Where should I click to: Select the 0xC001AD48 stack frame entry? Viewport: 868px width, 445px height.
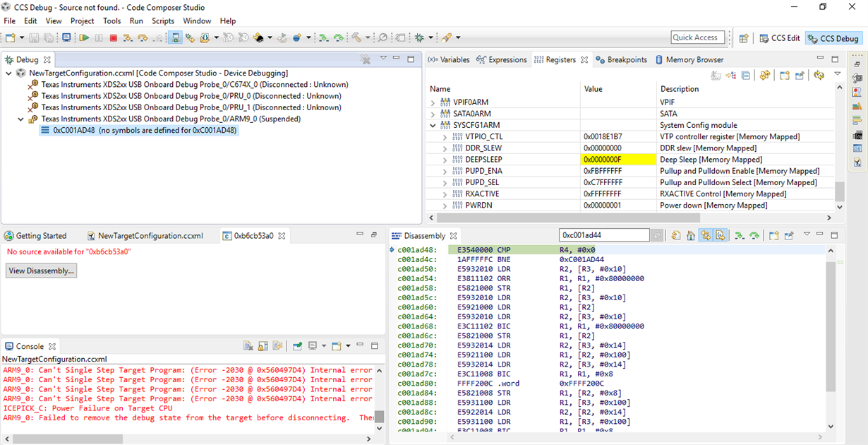click(140, 130)
